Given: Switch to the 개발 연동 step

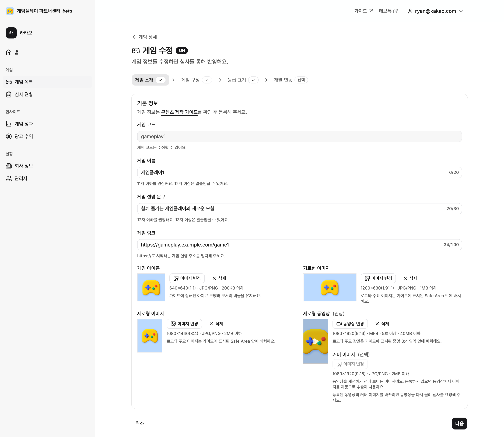Looking at the screenshot, I should [290, 80].
